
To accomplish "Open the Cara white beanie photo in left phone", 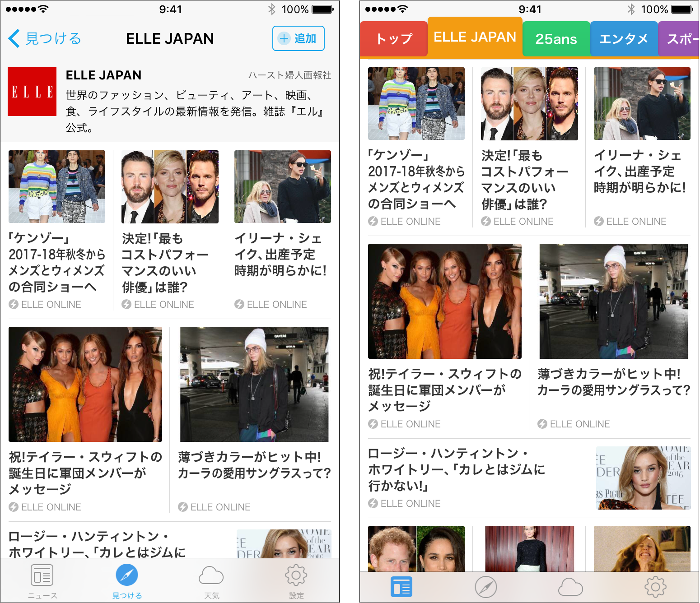I will click(x=254, y=385).
